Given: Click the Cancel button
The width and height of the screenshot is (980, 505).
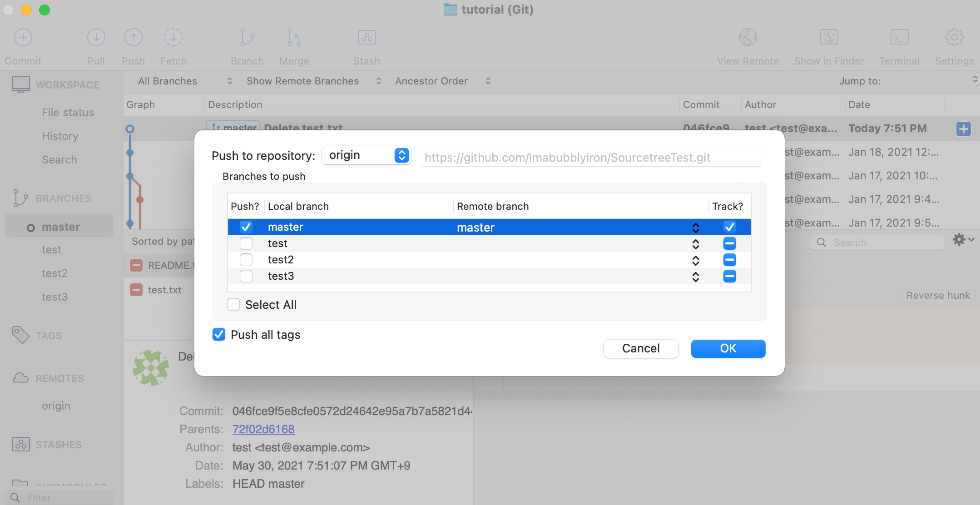Looking at the screenshot, I should click(641, 348).
